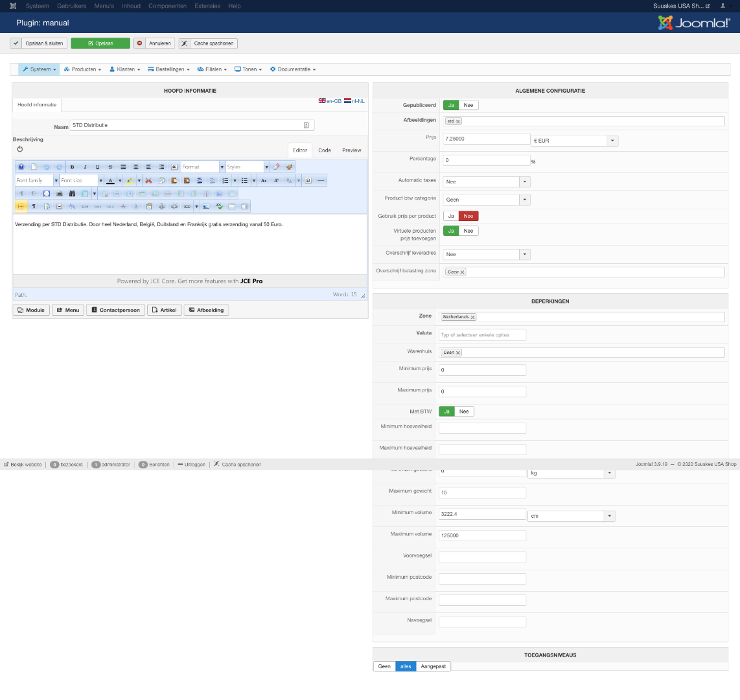Open the Producten menu

pos(83,69)
